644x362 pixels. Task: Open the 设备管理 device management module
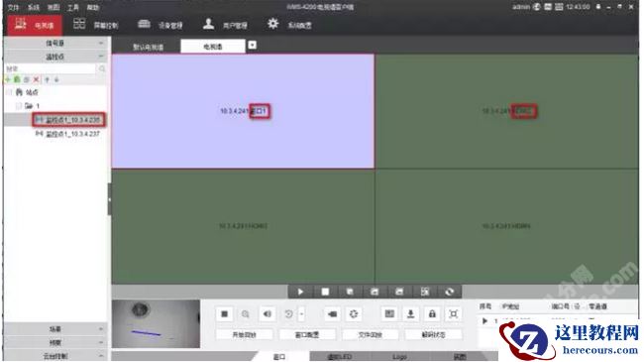160,25
